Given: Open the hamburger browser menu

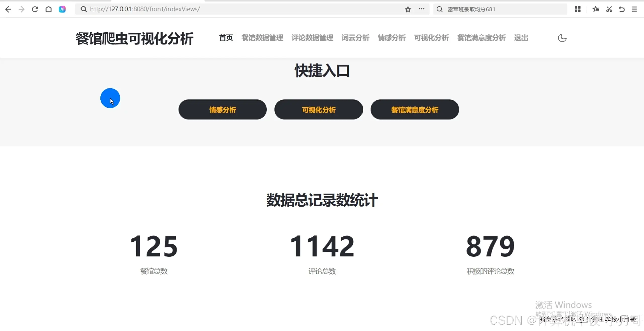Looking at the screenshot, I should (x=635, y=9).
